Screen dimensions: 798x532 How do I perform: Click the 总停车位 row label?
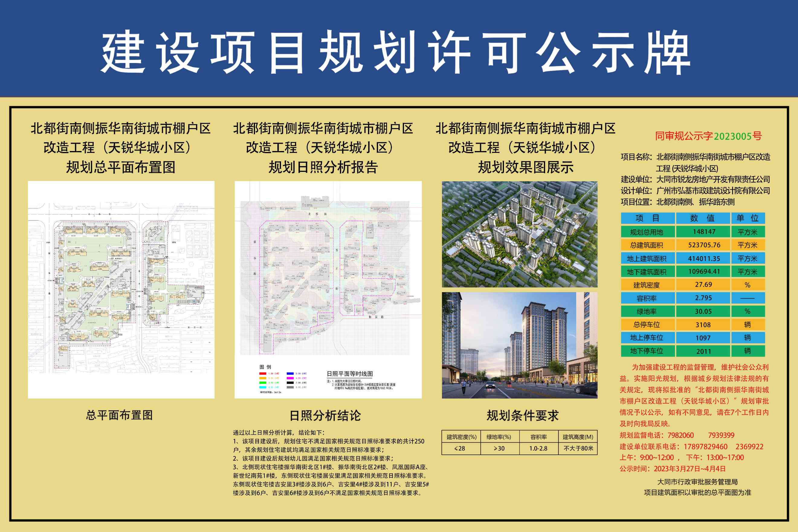(646, 325)
